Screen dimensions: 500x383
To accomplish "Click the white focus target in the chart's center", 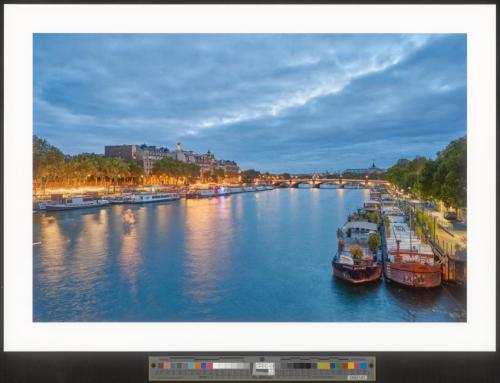I will click(264, 368).
